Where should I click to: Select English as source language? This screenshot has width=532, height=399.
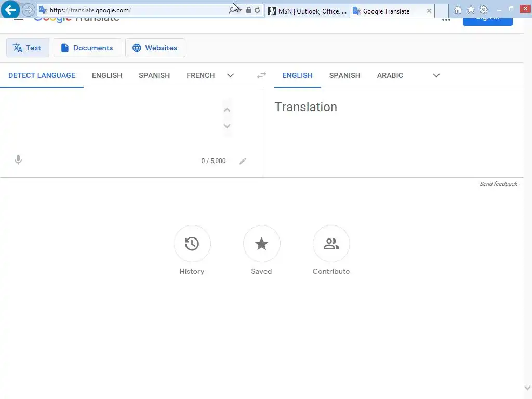pyautogui.click(x=107, y=75)
